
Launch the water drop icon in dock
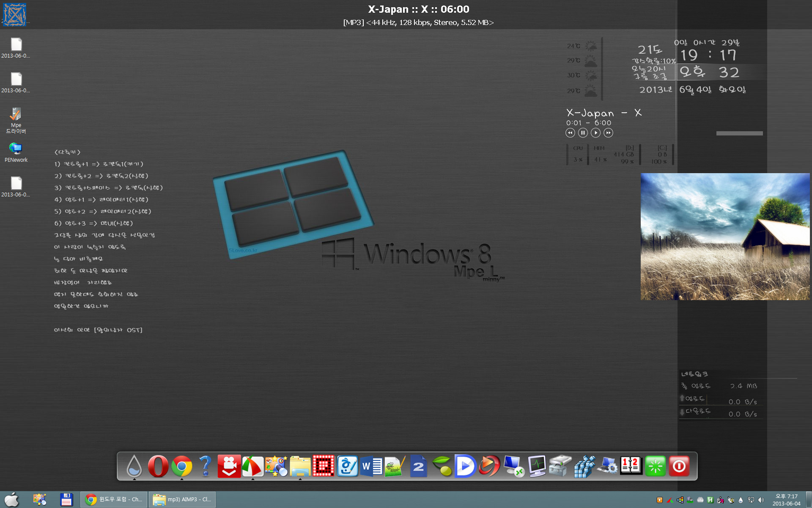(x=134, y=466)
